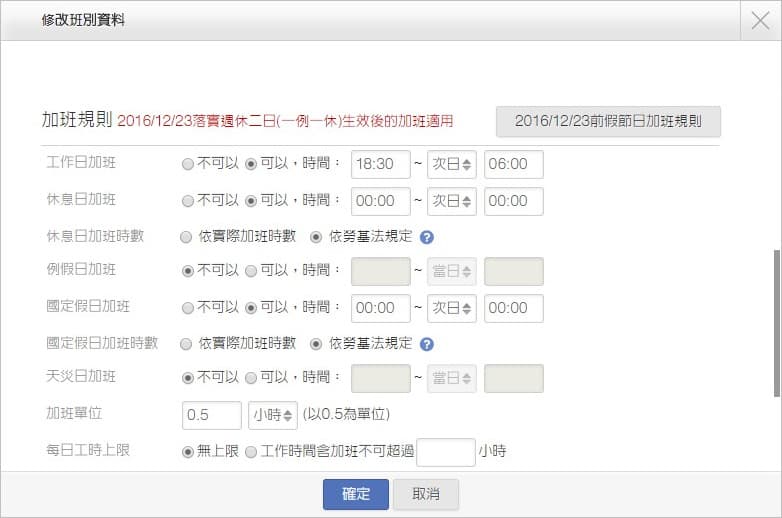Click help icon next to 國定假日加班時數 依勞基法規定
782x518 pixels.
pos(426,344)
